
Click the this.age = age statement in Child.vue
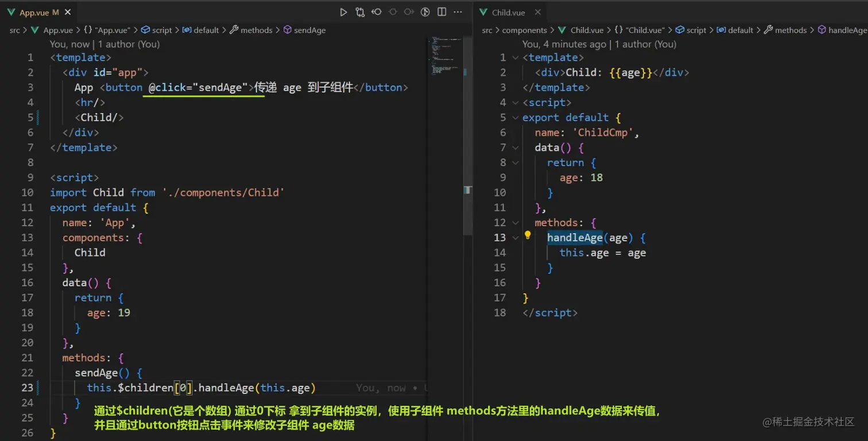tap(603, 253)
